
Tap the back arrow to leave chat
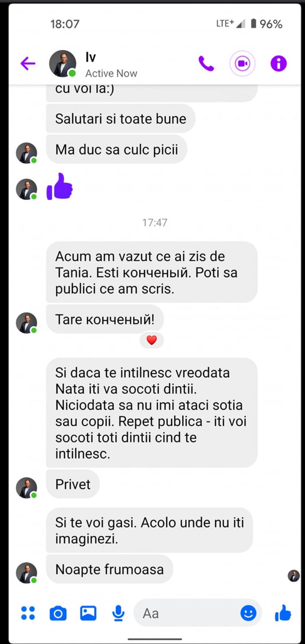point(28,64)
